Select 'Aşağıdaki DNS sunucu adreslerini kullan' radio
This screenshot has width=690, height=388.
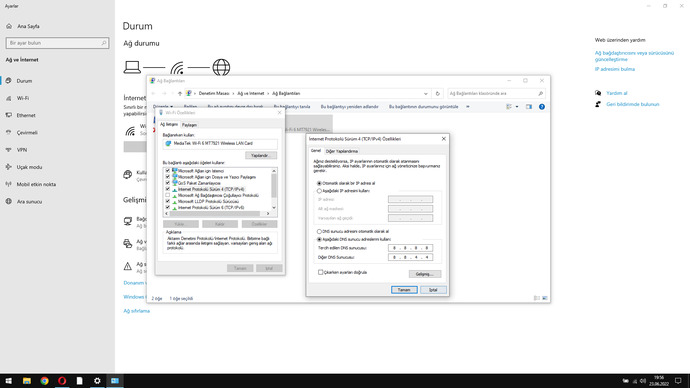coord(319,239)
